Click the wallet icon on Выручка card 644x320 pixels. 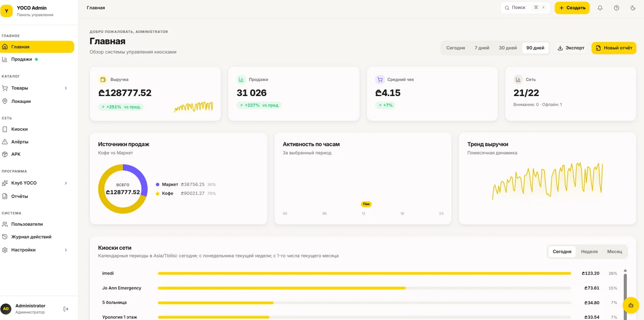coord(103,79)
